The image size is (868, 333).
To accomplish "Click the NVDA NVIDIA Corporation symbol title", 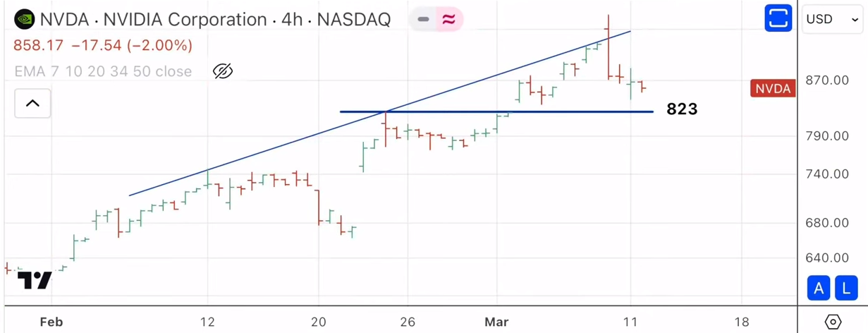I will tap(215, 20).
